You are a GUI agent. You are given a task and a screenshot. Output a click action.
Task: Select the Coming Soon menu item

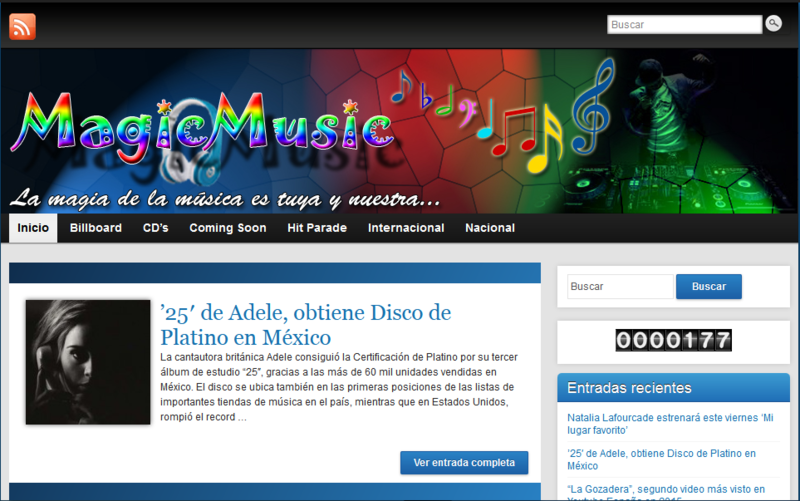click(228, 228)
